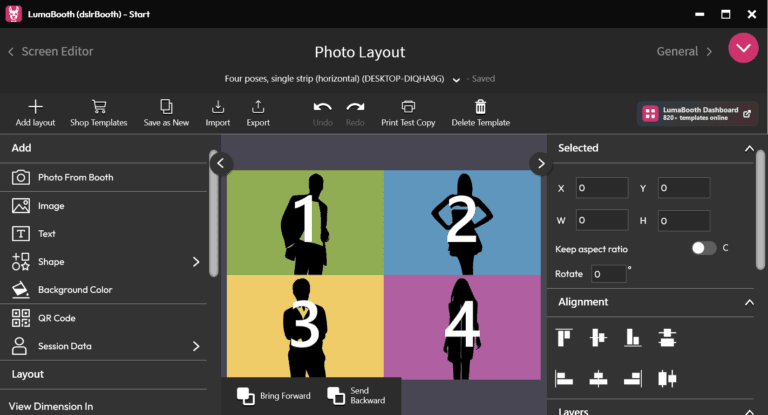
Task: Click Save as New icon
Action: click(x=166, y=106)
